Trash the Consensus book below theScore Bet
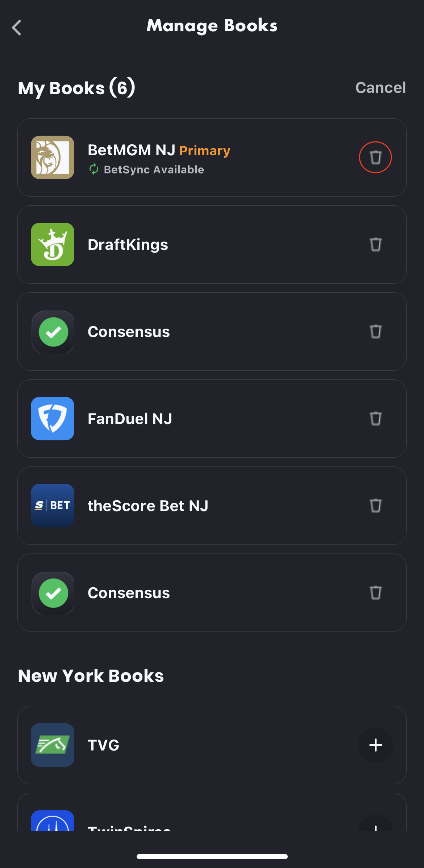424x868 pixels. tap(375, 593)
